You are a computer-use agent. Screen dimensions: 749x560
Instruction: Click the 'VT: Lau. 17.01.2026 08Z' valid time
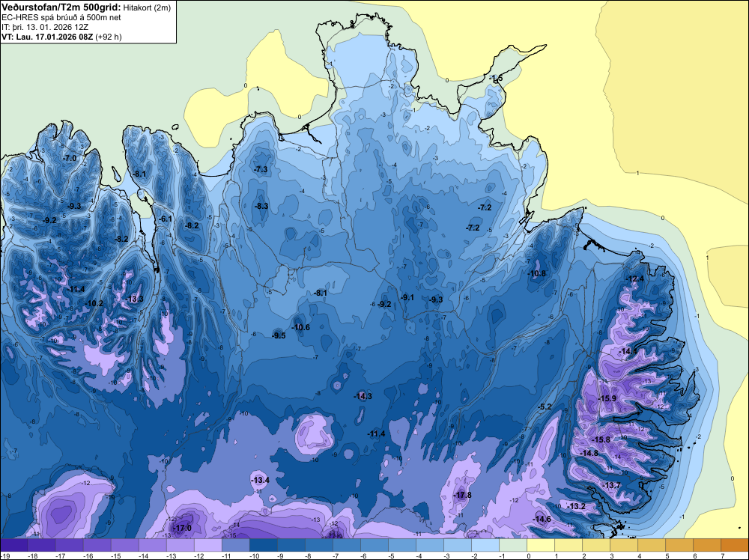pyautogui.click(x=47, y=37)
